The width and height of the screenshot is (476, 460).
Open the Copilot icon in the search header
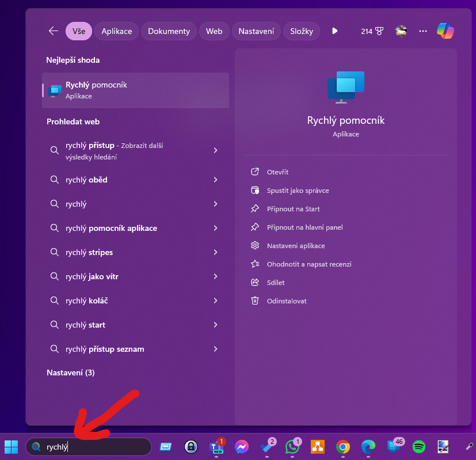[445, 31]
